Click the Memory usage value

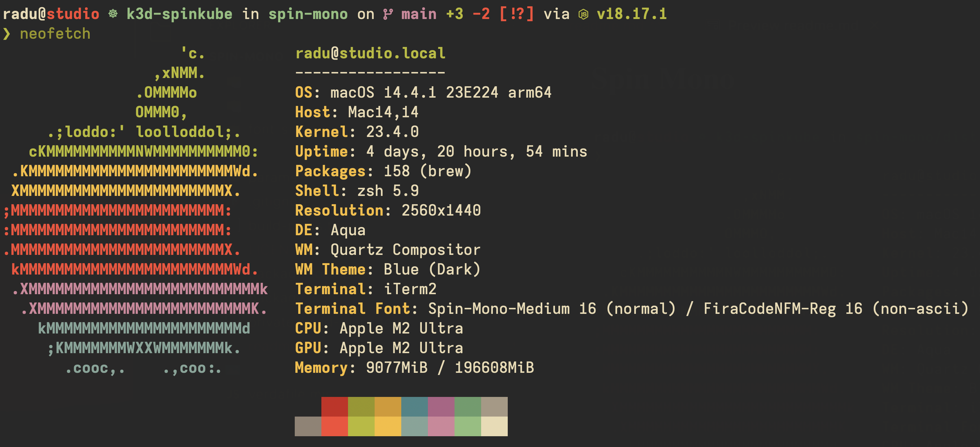[x=450, y=367]
